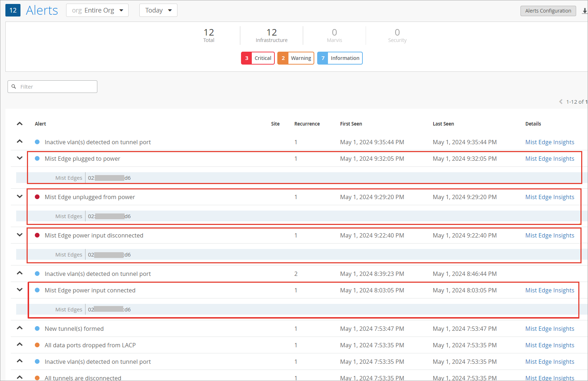This screenshot has height=381, width=588.
Task: Toggle the Warning severity filter
Action: click(296, 58)
